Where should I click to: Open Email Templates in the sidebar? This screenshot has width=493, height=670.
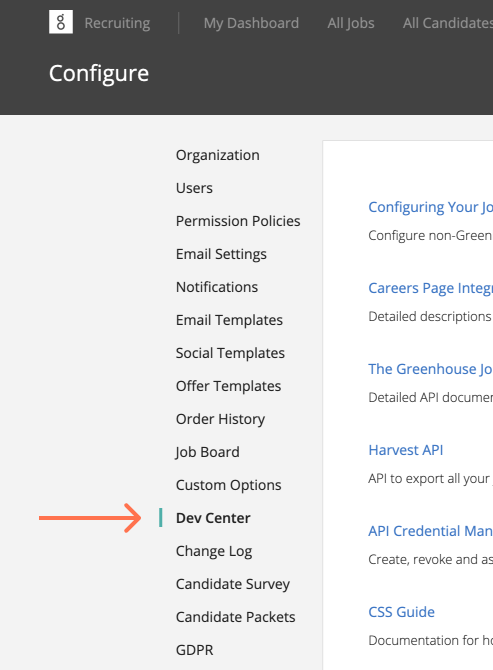pos(229,320)
